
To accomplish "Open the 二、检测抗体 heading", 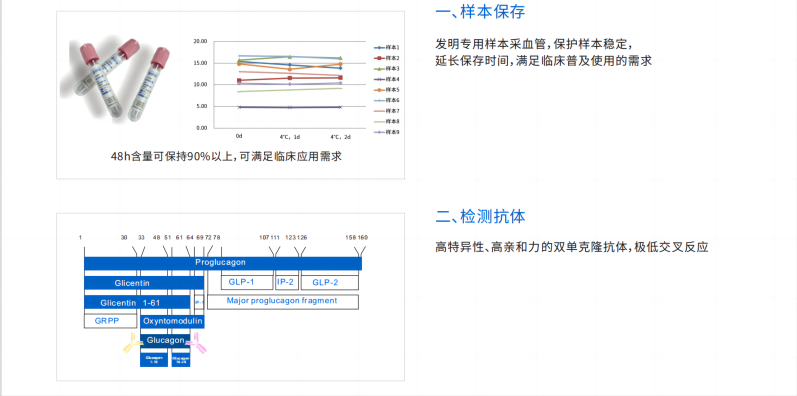I will (480, 217).
